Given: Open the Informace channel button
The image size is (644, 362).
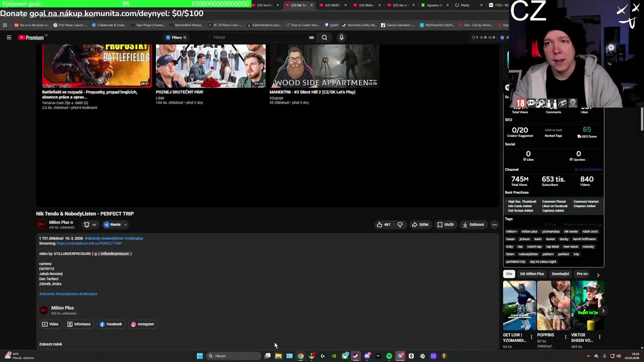Looking at the screenshot, I should [x=79, y=324].
